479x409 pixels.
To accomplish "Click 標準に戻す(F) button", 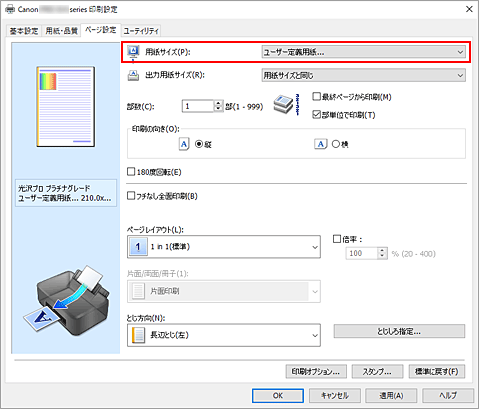I will pos(437,371).
